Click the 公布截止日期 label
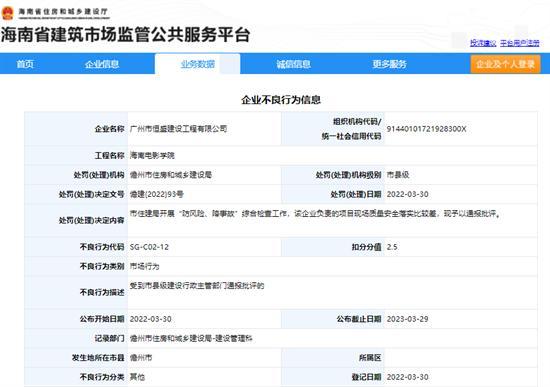Image resolution: width=550 pixels, height=387 pixels. click(x=359, y=319)
